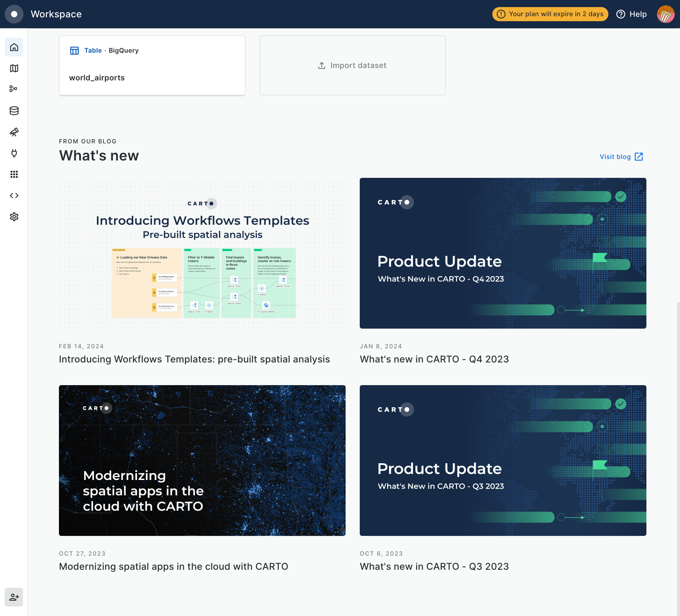Open the world_airports table card
The height and width of the screenshot is (616, 680).
point(152,65)
